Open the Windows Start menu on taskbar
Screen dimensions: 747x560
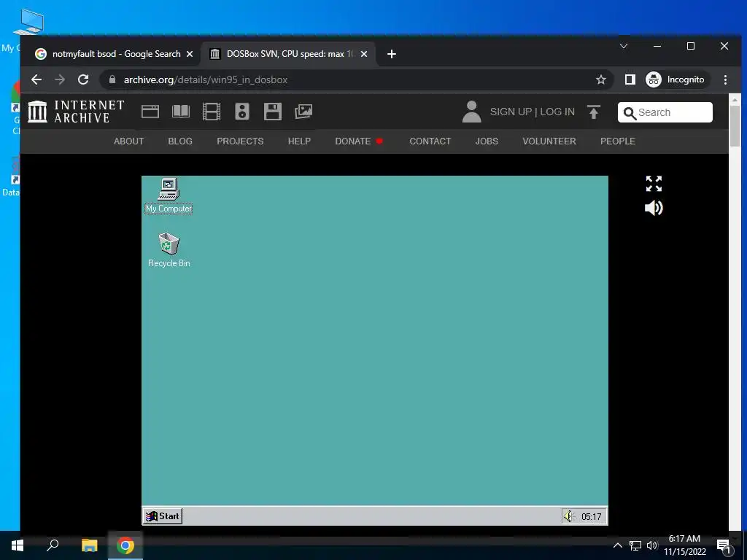coord(18,545)
